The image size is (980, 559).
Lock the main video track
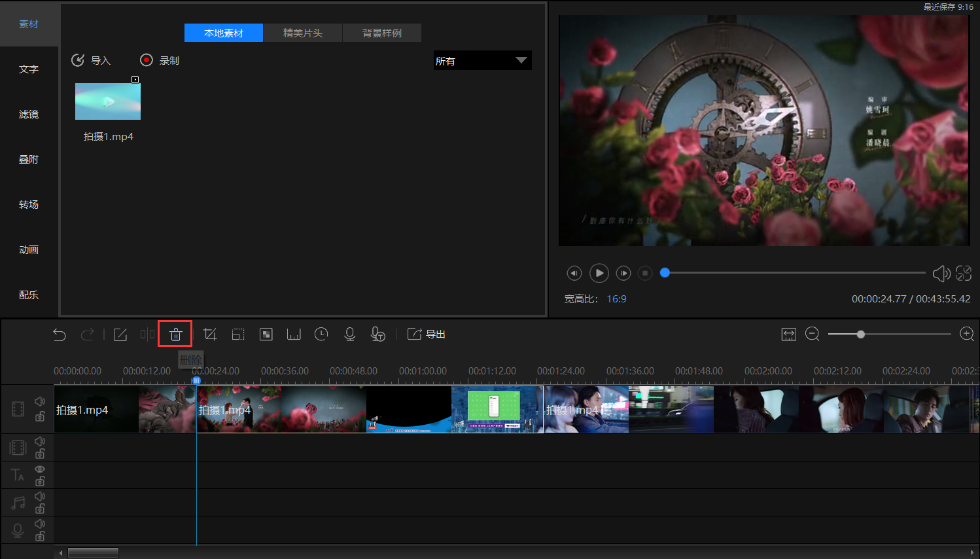coord(40,416)
